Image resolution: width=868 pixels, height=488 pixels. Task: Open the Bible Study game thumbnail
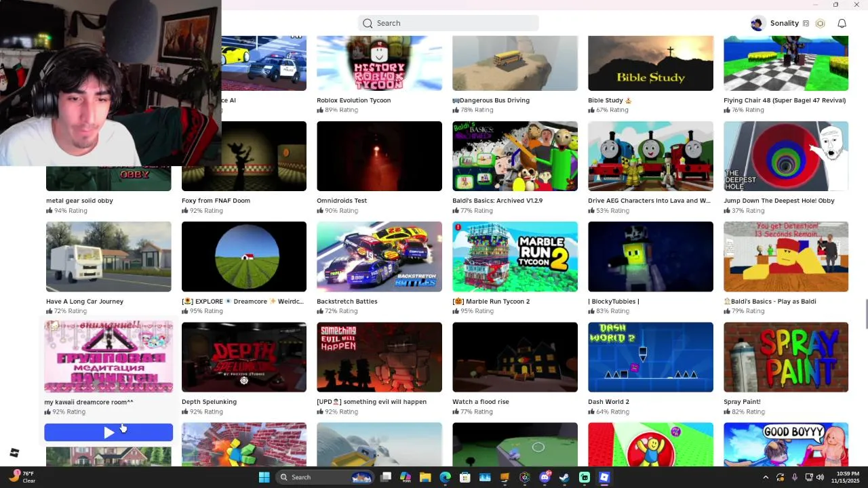[650, 63]
